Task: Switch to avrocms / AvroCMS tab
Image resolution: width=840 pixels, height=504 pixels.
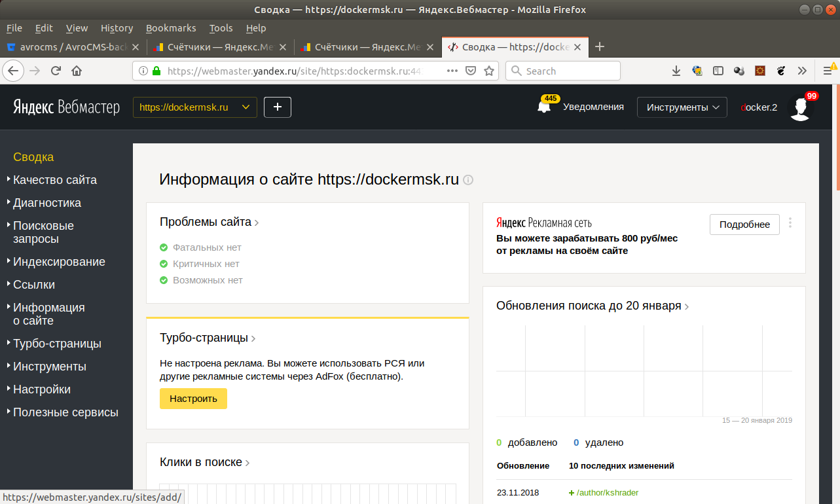Action: [73, 47]
